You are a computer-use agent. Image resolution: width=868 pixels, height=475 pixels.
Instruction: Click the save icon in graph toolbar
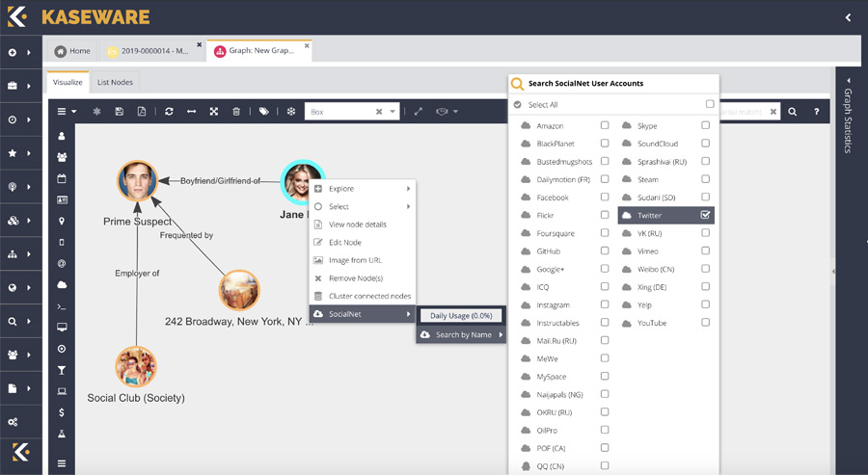click(119, 111)
